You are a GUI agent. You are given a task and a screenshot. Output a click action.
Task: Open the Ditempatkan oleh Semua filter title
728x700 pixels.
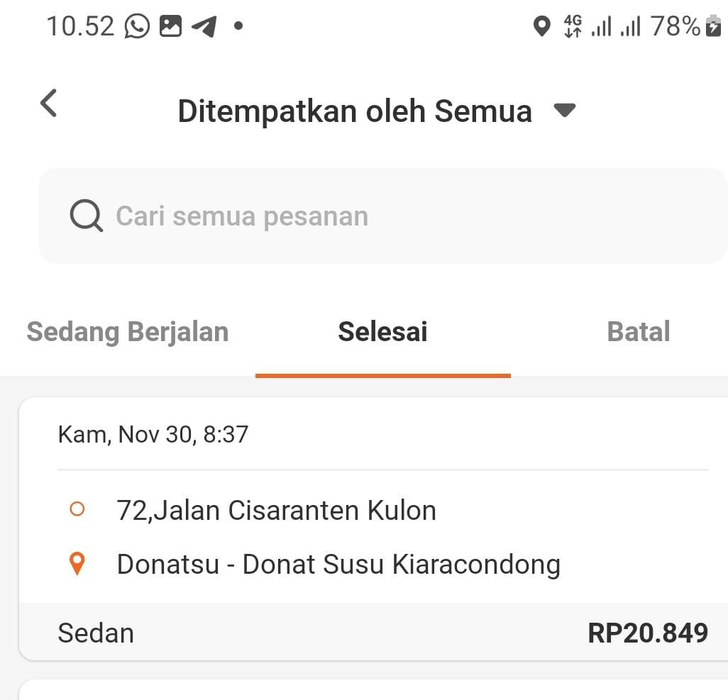pyautogui.click(x=354, y=111)
